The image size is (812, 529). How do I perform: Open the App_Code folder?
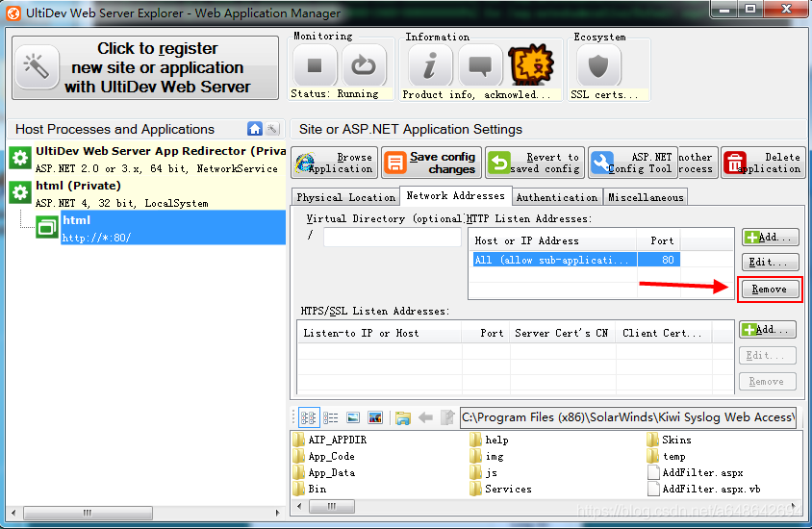point(324,457)
